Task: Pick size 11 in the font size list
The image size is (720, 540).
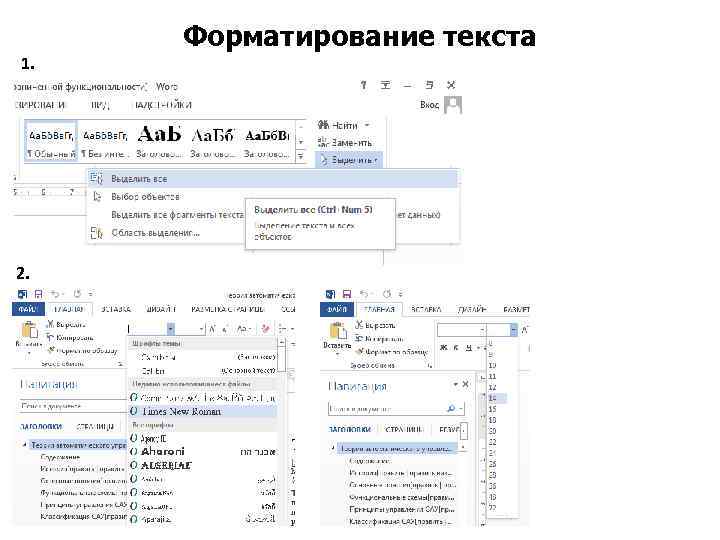Action: [492, 376]
